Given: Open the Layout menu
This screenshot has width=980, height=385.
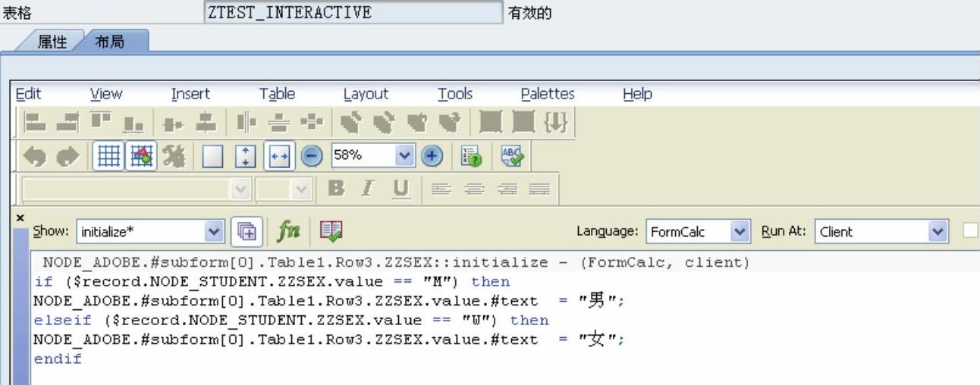Looking at the screenshot, I should (366, 94).
